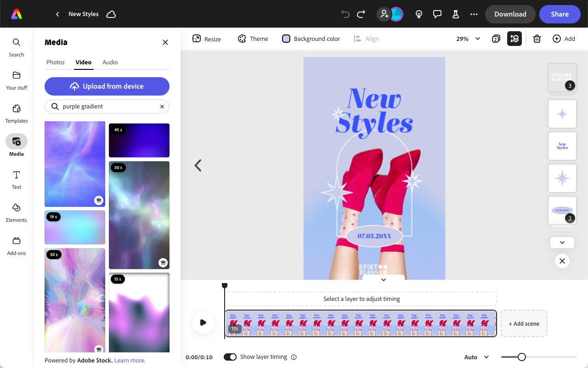This screenshot has height=368, width=588.
Task: Adjust the timeline zoom slider
Action: (521, 357)
